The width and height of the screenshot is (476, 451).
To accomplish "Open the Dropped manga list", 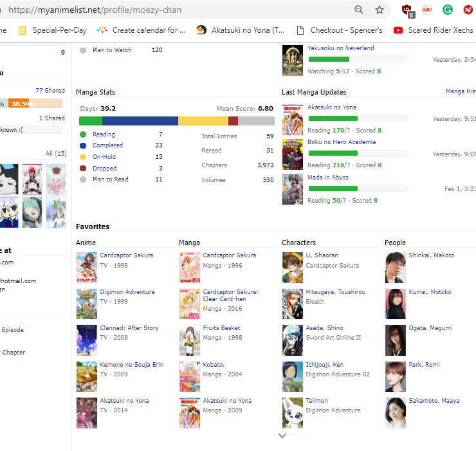I will pyautogui.click(x=104, y=169).
